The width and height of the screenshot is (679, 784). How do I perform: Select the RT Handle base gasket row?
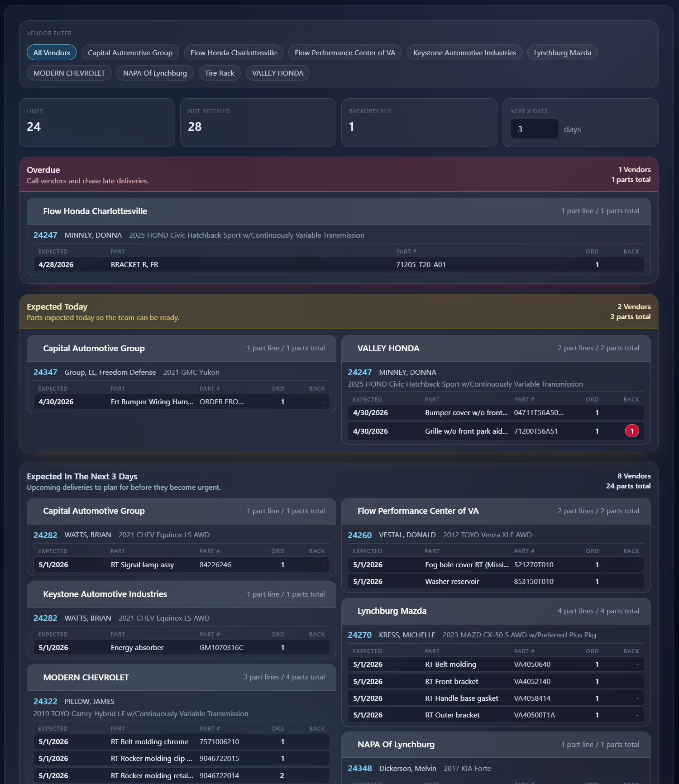tap(496, 698)
